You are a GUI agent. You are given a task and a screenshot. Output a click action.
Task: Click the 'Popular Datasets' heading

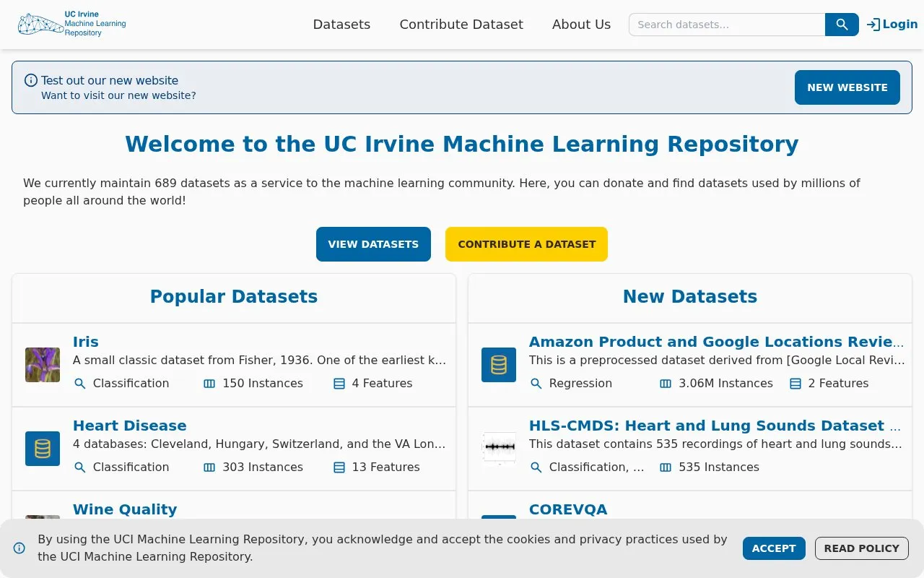pos(234,297)
